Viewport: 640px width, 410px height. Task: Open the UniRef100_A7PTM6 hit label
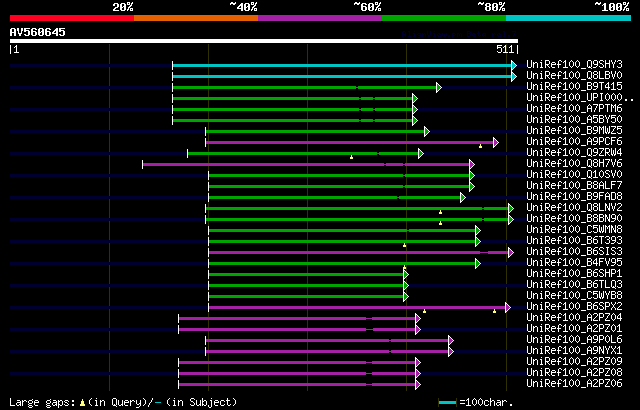click(574, 109)
